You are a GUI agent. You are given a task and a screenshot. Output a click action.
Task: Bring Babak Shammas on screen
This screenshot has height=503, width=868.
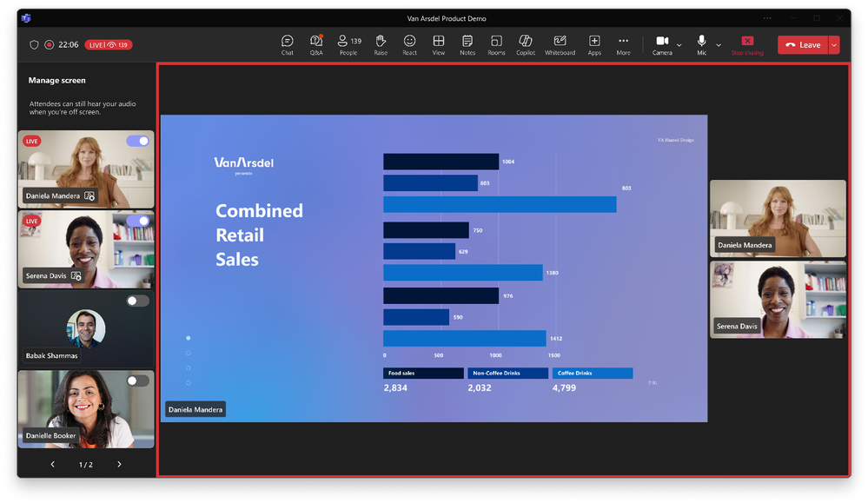click(x=138, y=301)
